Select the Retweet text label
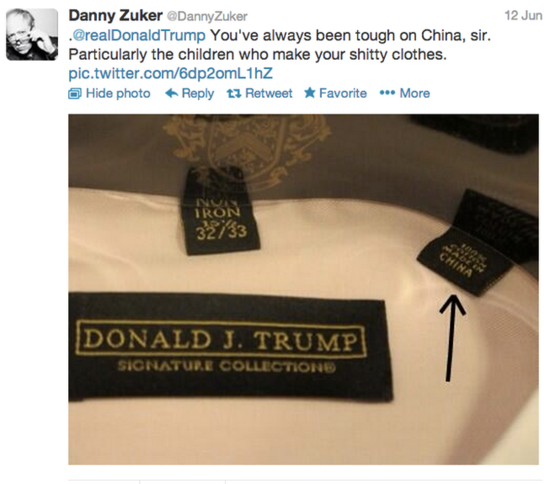Screen dimensions: 550x484 (x=269, y=93)
